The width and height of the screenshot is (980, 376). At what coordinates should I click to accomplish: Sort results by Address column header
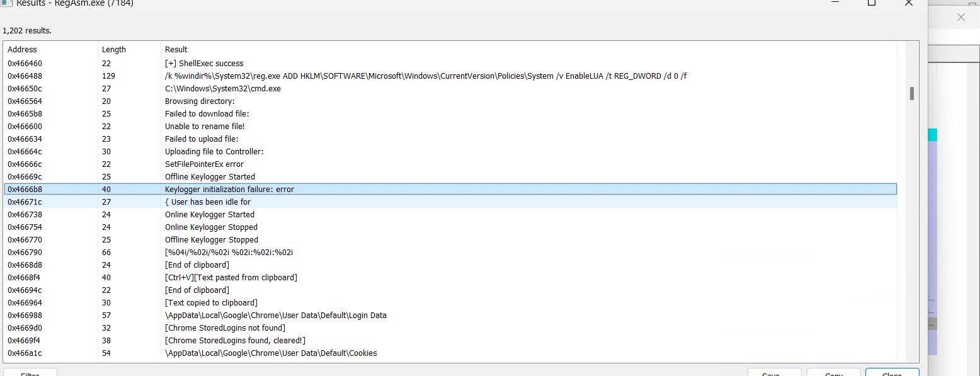click(x=23, y=49)
